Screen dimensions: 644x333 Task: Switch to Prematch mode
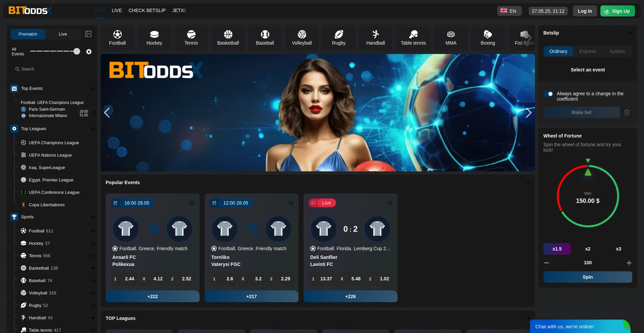tap(28, 34)
